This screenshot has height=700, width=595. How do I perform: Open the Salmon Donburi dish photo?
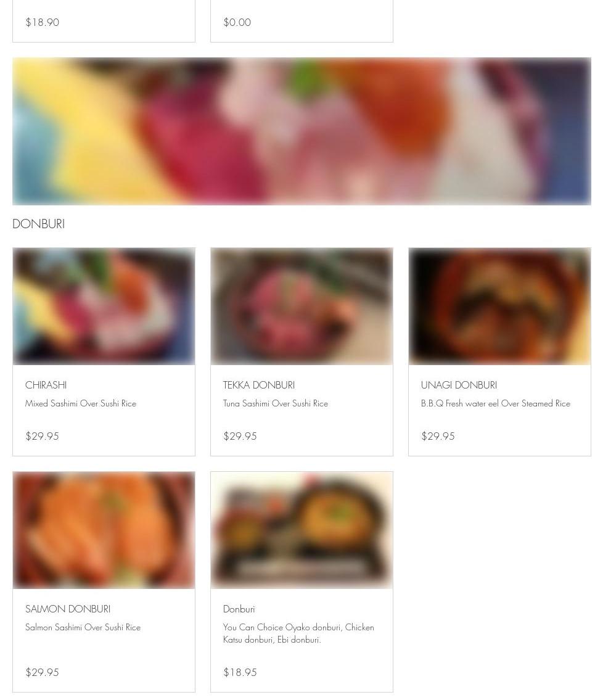(104, 530)
